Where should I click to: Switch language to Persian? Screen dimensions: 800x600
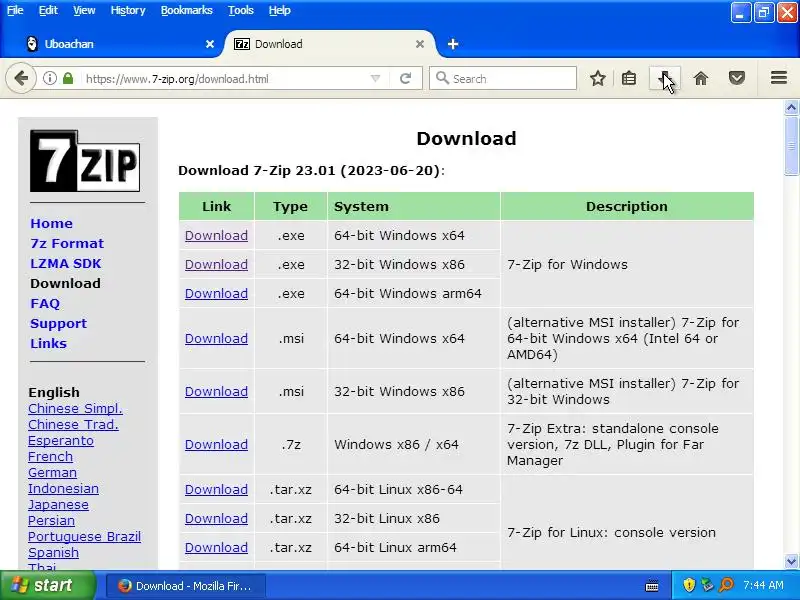click(52, 521)
